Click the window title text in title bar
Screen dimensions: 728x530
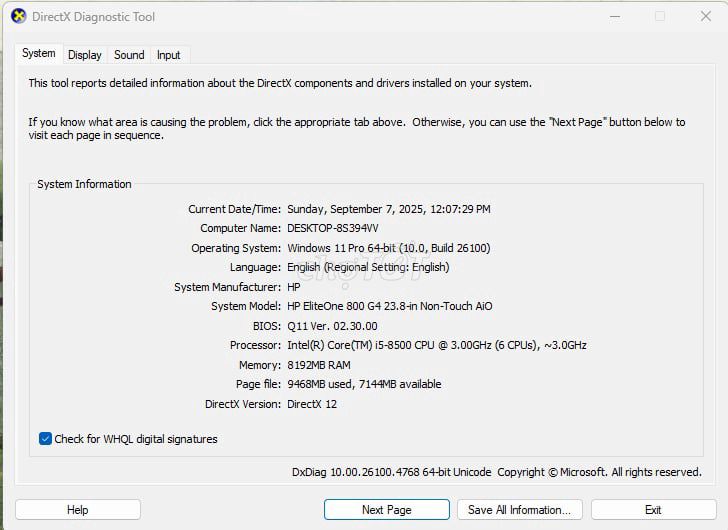tap(94, 17)
